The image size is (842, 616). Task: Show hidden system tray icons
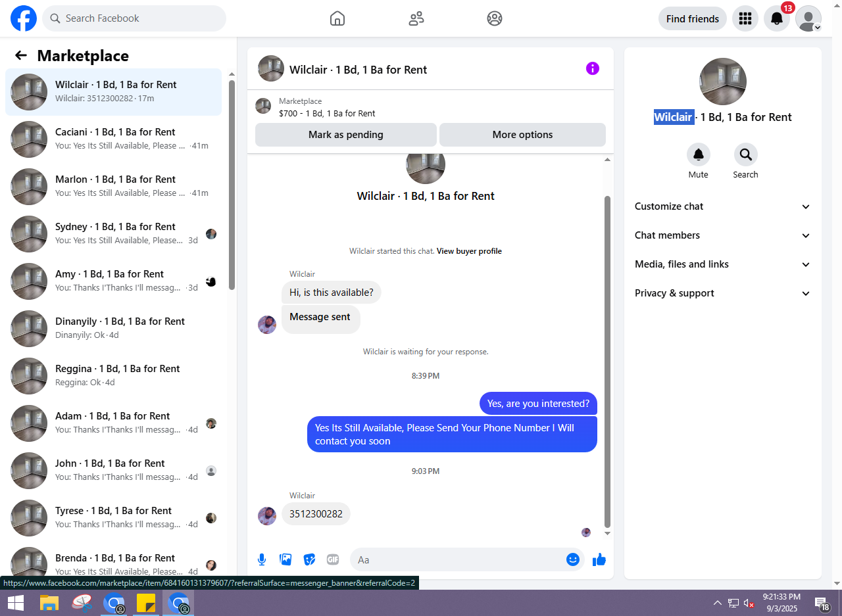point(718,603)
